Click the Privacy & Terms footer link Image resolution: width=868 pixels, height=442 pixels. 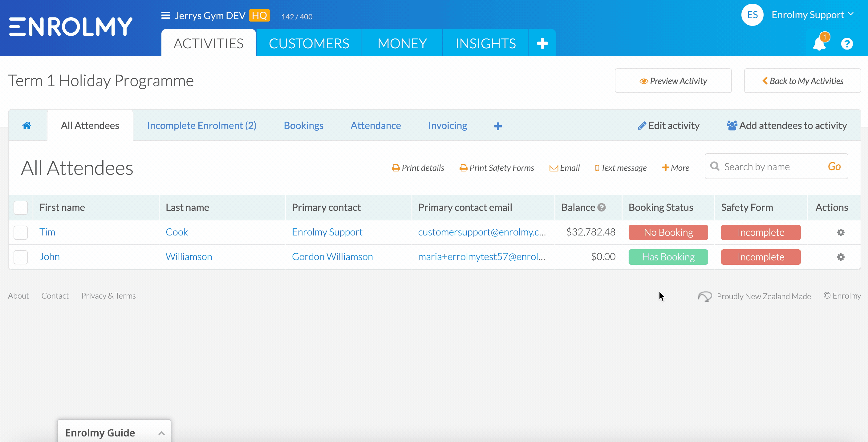click(x=108, y=295)
